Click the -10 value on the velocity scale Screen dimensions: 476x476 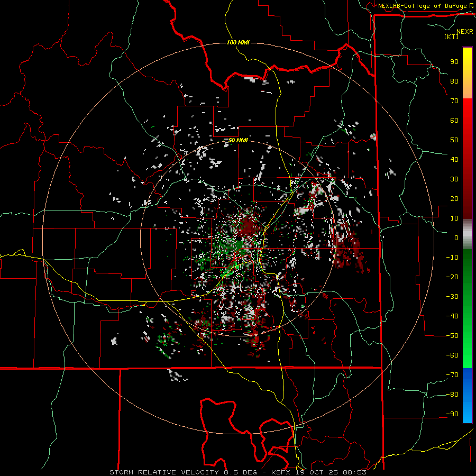452,258
